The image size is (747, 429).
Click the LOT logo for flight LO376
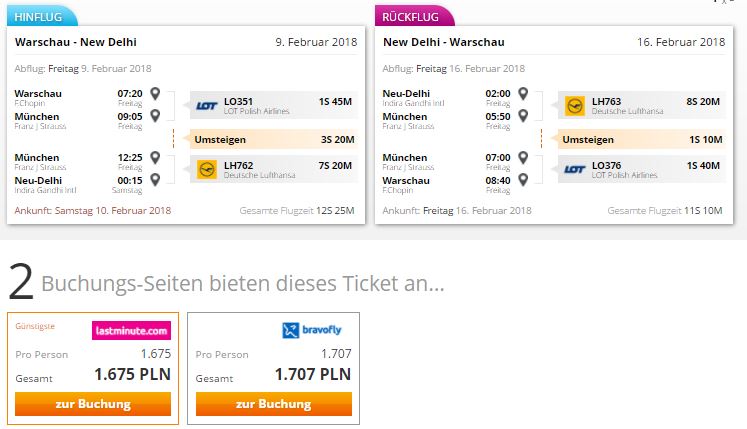pyautogui.click(x=575, y=170)
